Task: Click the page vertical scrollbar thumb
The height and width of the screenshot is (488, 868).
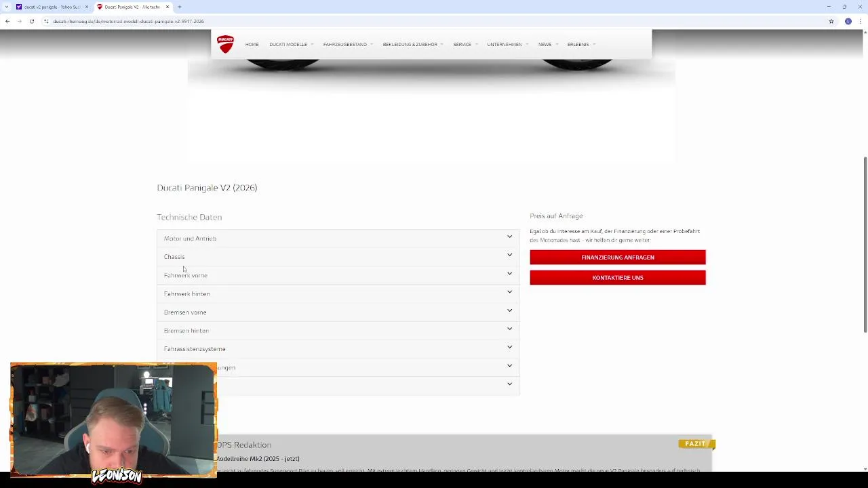Action: point(865,245)
